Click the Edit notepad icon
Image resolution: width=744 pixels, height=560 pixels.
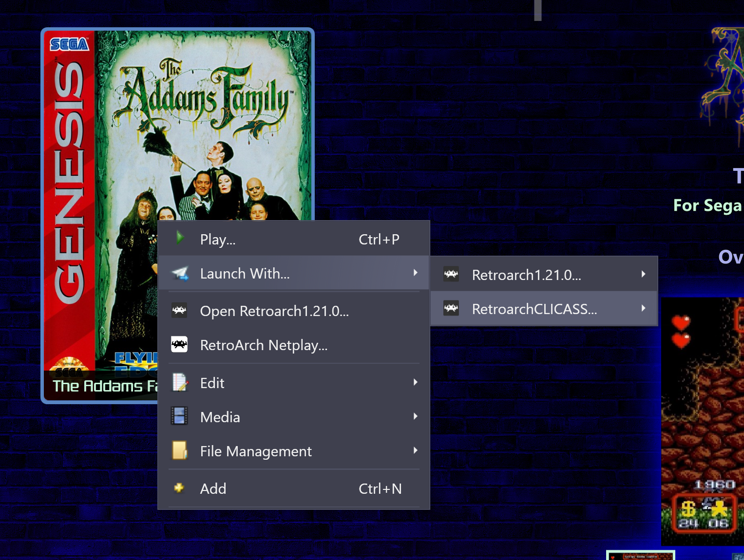coord(180,382)
